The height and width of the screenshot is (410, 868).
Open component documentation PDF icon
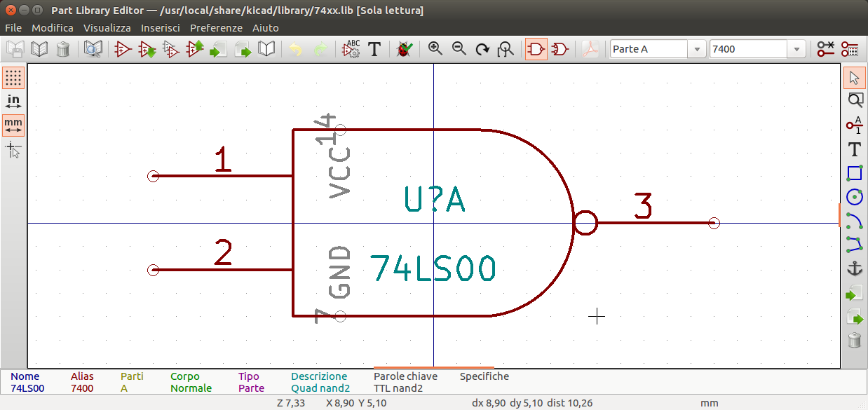(590, 49)
